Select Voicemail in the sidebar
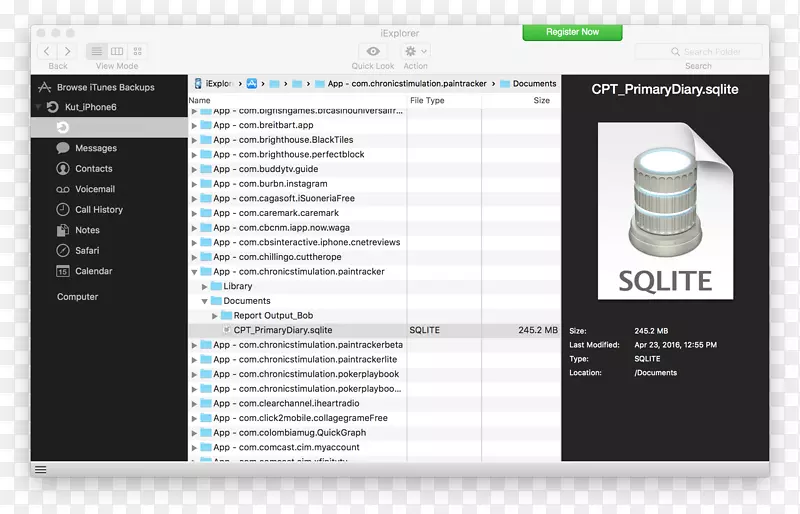 tap(94, 189)
